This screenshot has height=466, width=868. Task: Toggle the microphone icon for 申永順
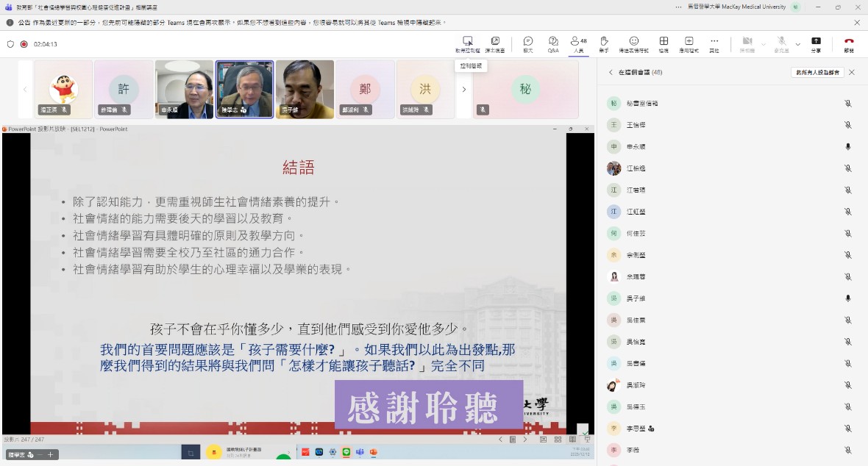click(x=847, y=147)
